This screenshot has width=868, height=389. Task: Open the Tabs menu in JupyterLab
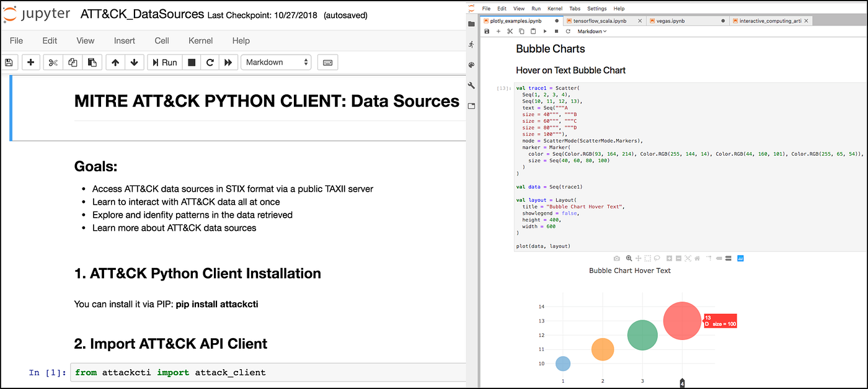574,8
